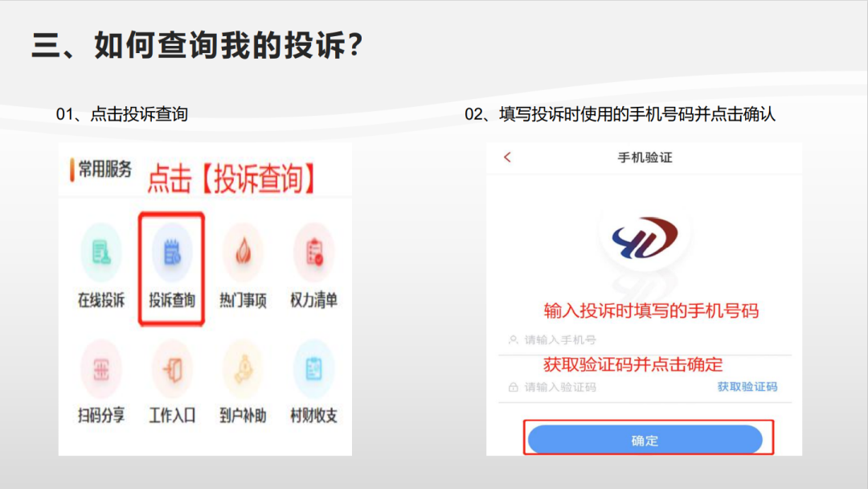868x489 pixels.
Task: Click the lock icon beside code field
Action: [513, 387]
